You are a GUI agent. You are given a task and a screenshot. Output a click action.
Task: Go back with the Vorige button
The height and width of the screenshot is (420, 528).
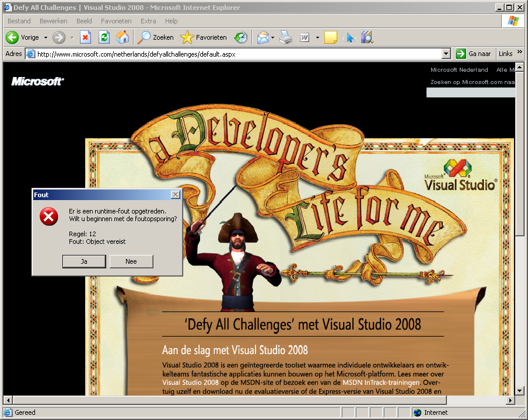[23, 37]
